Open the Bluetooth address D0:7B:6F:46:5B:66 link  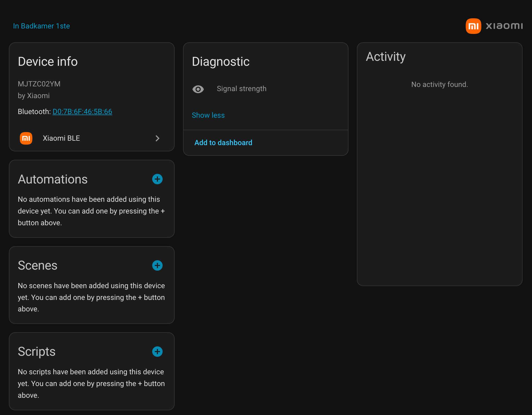tap(82, 111)
